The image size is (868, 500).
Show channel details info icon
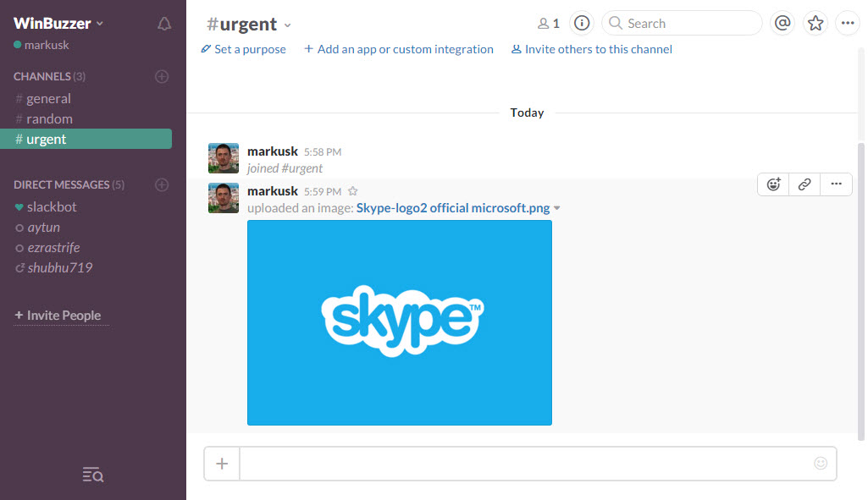582,23
